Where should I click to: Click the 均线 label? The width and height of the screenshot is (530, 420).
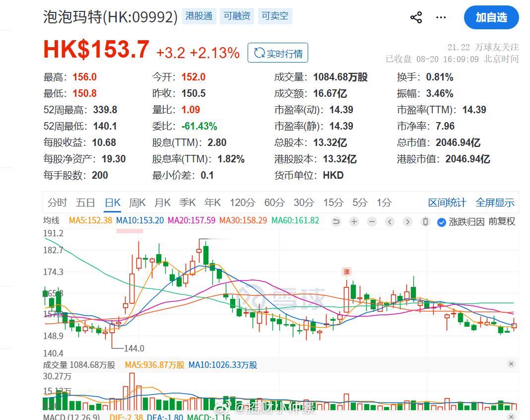click(x=52, y=220)
